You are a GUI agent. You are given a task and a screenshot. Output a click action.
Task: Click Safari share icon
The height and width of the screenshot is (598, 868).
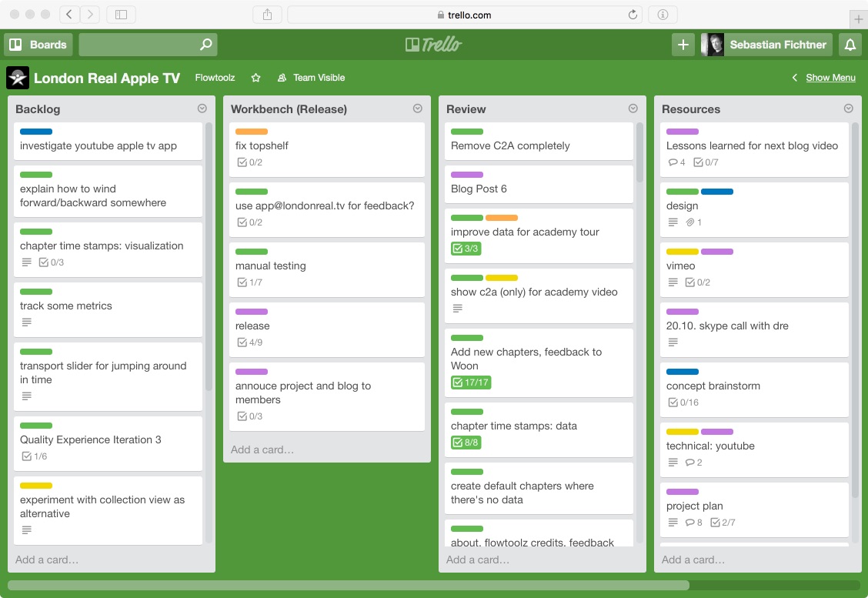tap(267, 15)
